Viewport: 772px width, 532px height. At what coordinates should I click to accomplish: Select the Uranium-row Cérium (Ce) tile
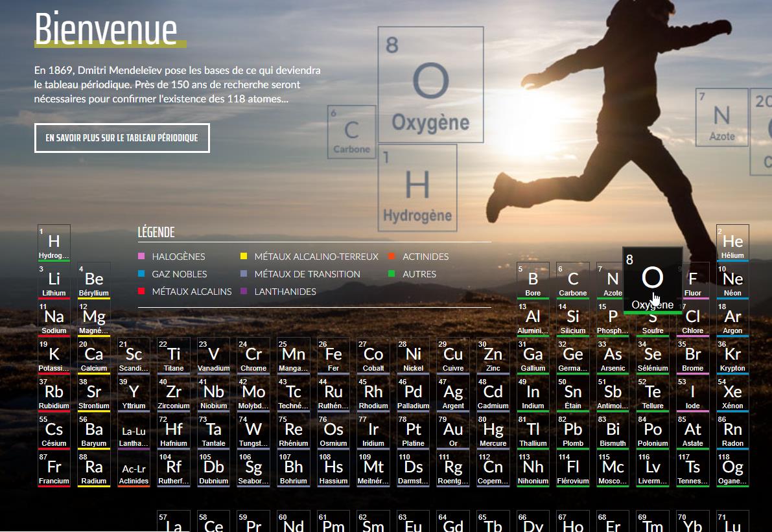tap(213, 522)
